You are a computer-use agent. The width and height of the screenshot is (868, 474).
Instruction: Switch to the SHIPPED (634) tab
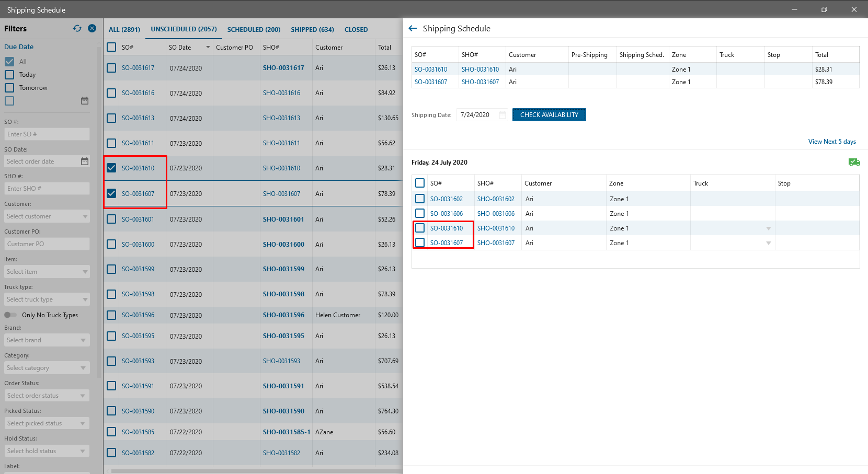(x=312, y=30)
